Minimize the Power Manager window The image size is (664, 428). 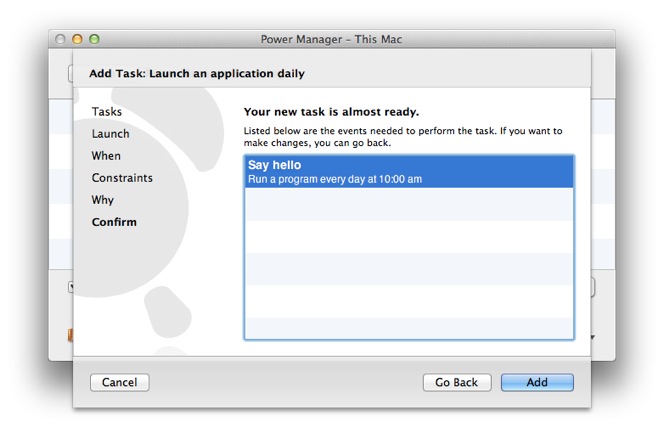[x=77, y=39]
